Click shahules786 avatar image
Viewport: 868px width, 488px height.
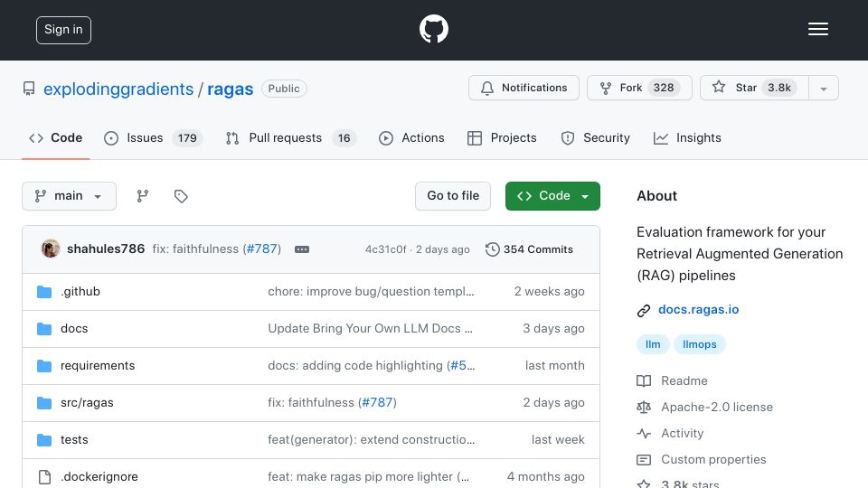point(51,249)
